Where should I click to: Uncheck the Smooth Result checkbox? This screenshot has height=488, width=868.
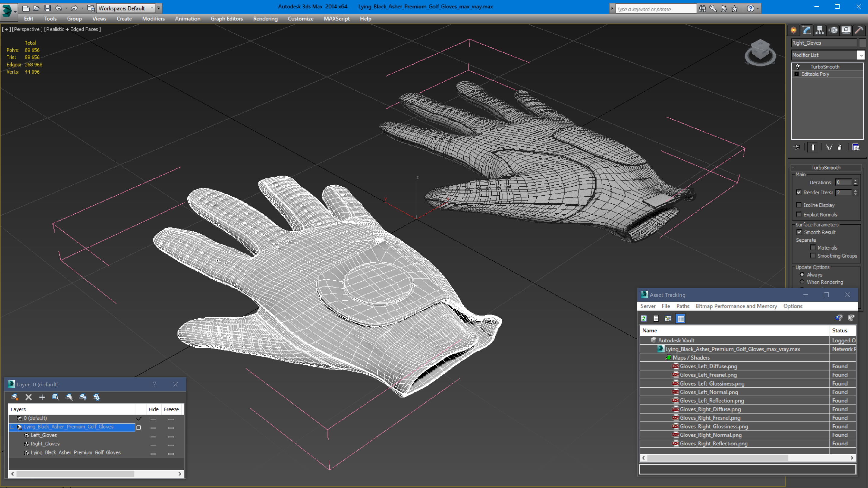point(799,232)
